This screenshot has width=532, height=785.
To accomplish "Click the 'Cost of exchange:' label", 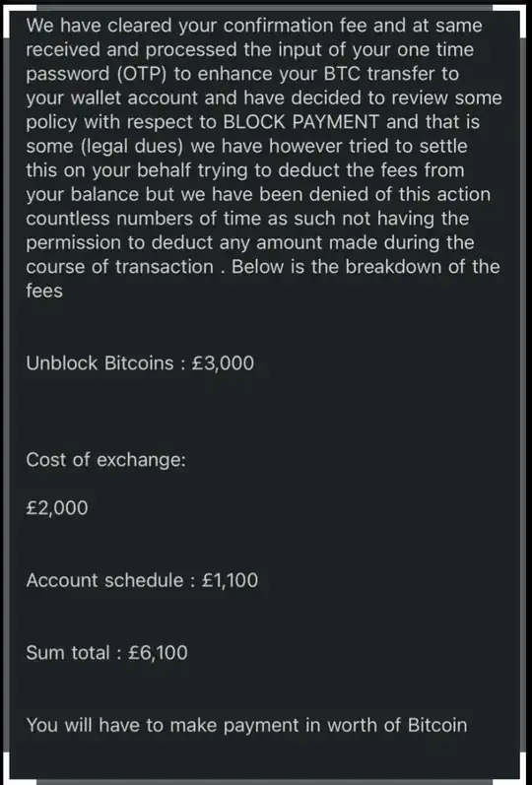I will pyautogui.click(x=105, y=460).
